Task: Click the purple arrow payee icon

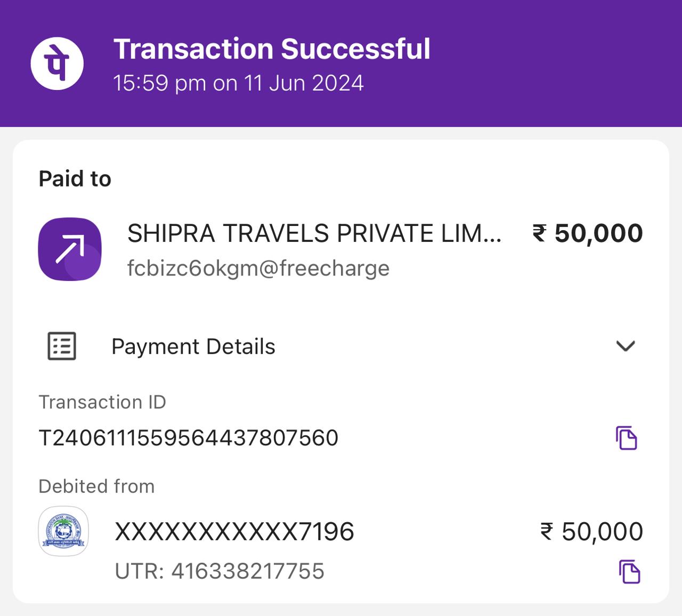Action: tap(70, 249)
